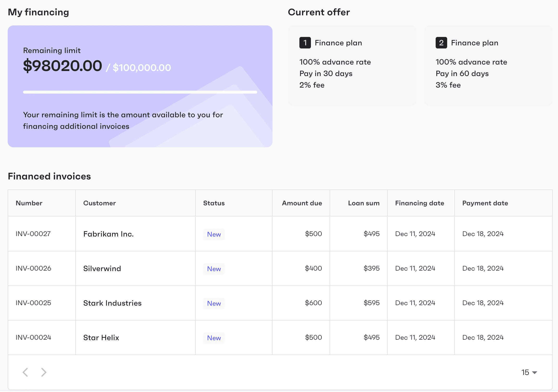The height and width of the screenshot is (392, 558).
Task: Sort by Payment date column header
Action: coord(485,203)
